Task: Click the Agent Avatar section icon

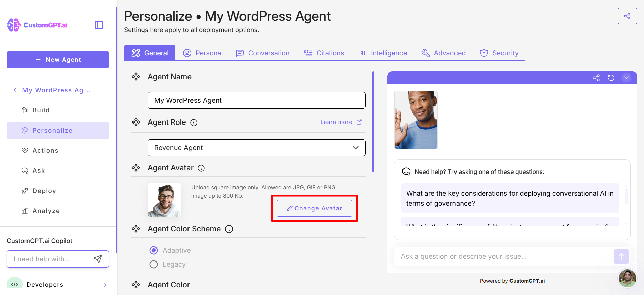Action: pyautogui.click(x=136, y=168)
